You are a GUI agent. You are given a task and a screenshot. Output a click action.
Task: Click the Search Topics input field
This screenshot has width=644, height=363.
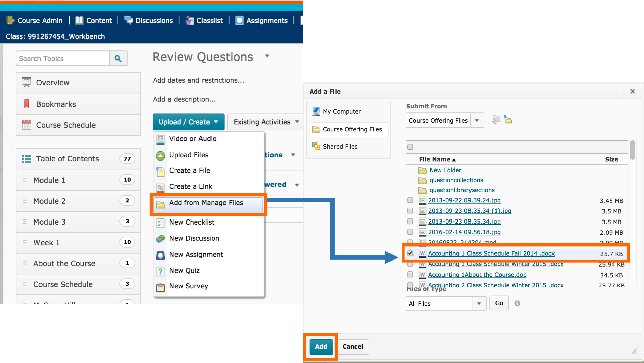62,58
